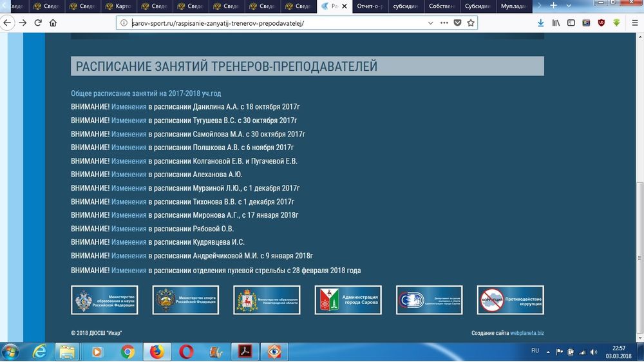Open 'Общее расписание занятий на 2017-2018 уч.год' link

[146, 93]
